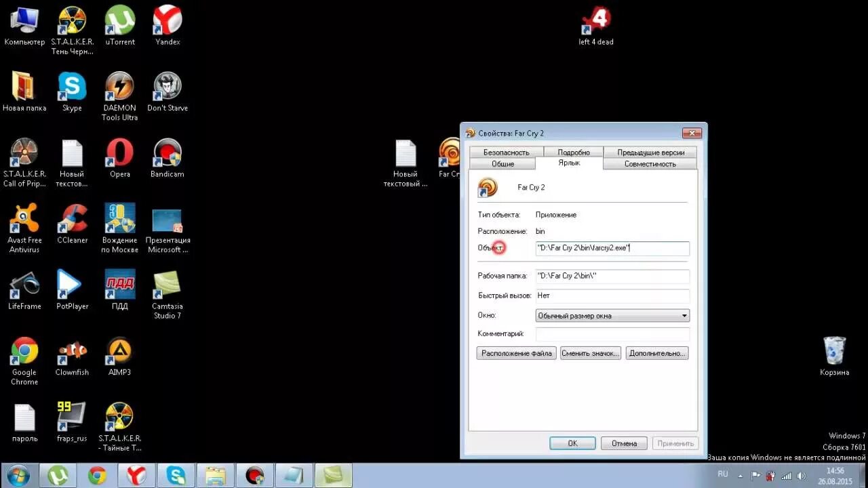Select the CCleaner desktop shortcut
The height and width of the screenshot is (488, 868).
point(73,225)
